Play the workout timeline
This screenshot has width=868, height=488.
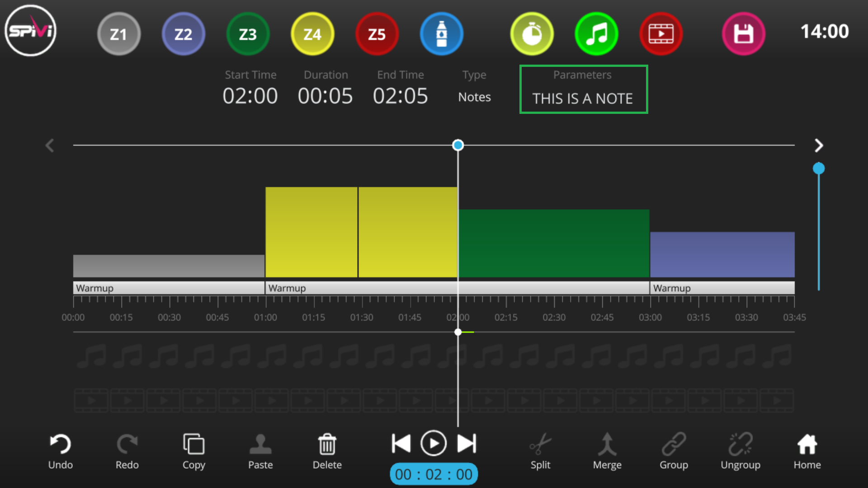coord(434,444)
